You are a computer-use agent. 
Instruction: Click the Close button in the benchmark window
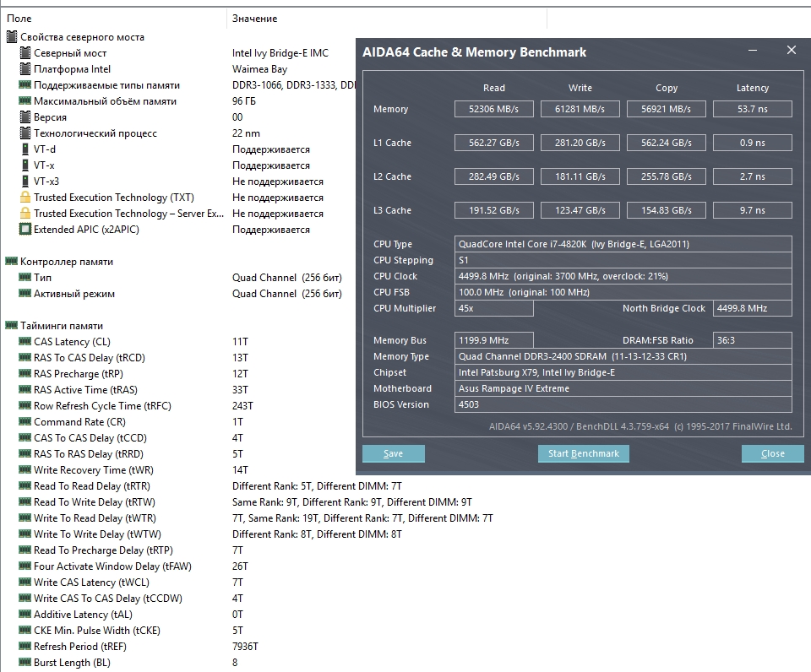(773, 453)
